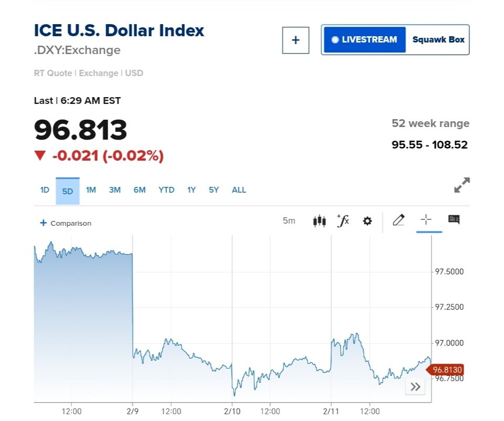Watch the LIVESTREAM
504x421 pixels.
pos(365,40)
